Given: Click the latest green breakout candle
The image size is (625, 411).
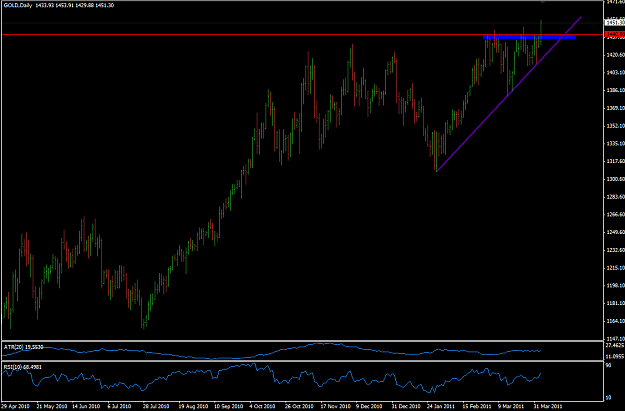Looking at the screenshot, I should (x=541, y=32).
